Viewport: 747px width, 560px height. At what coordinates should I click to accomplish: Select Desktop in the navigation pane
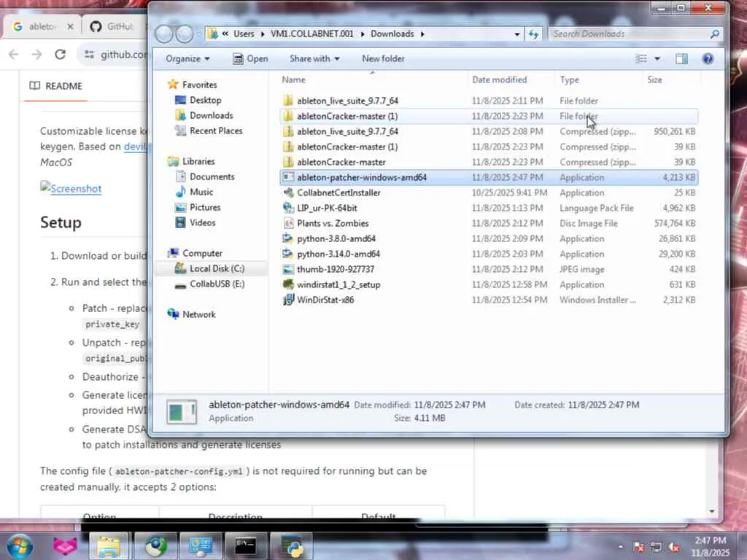point(198,100)
